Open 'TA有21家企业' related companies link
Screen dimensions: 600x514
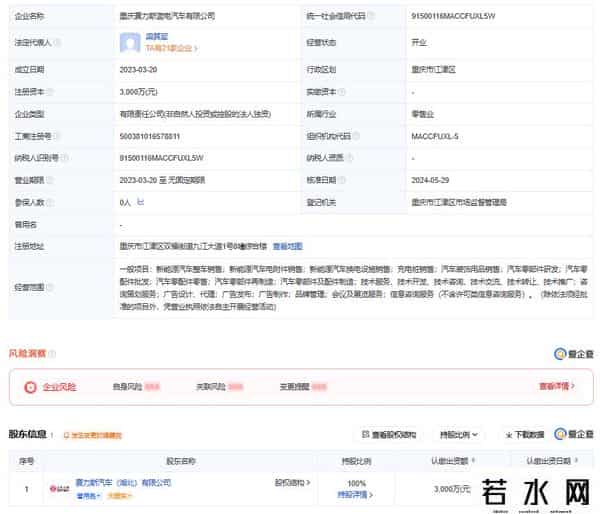[x=166, y=47]
